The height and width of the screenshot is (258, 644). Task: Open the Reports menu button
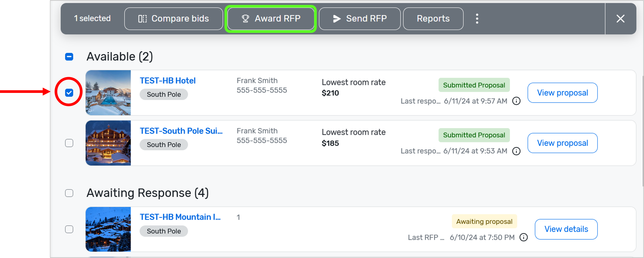tap(433, 18)
